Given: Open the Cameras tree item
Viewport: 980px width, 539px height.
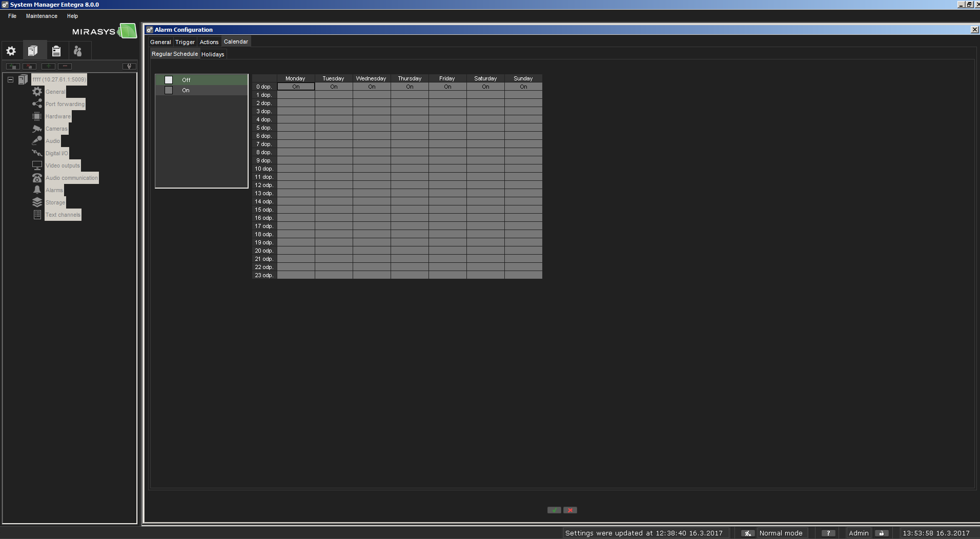Looking at the screenshot, I should click(x=56, y=129).
